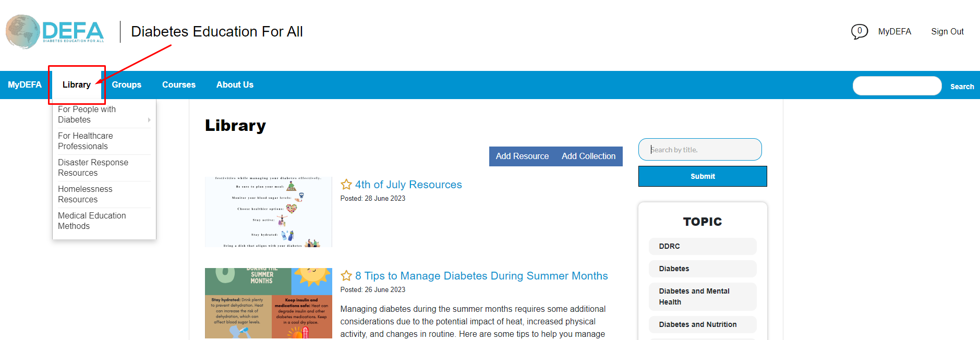The image size is (980, 340).
Task: Sign out of the account
Action: (947, 32)
